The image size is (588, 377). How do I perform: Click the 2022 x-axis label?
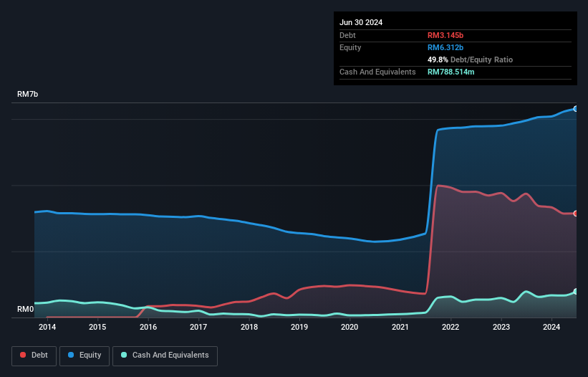click(450, 327)
